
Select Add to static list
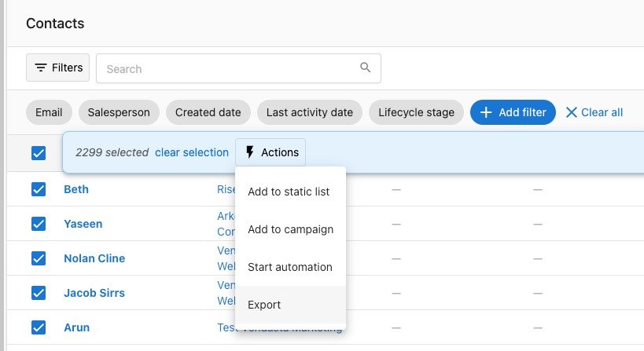289,192
